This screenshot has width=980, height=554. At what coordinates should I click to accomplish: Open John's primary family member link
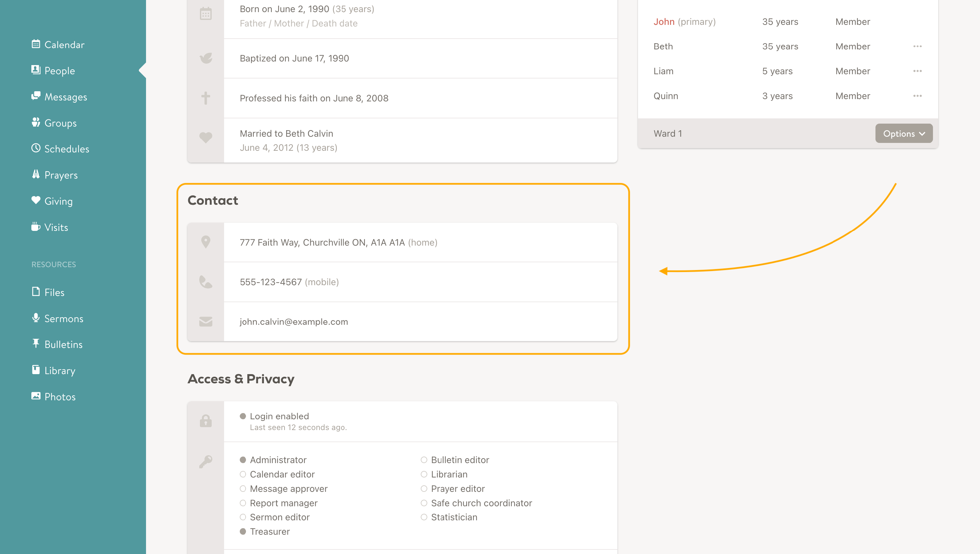coord(664,22)
